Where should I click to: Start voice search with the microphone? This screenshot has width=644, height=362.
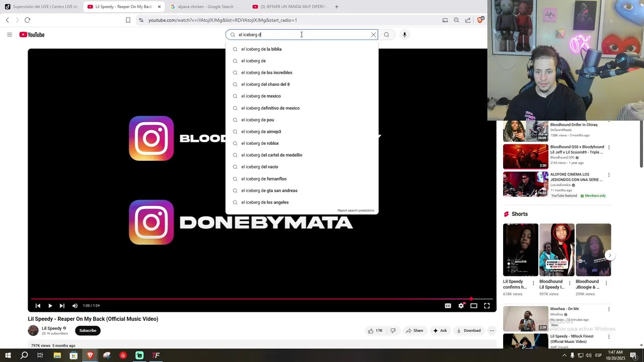(405, 35)
